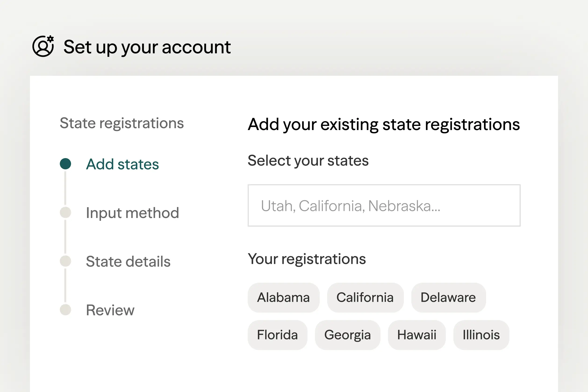
Task: Choose the California registration chip
Action: 365,298
